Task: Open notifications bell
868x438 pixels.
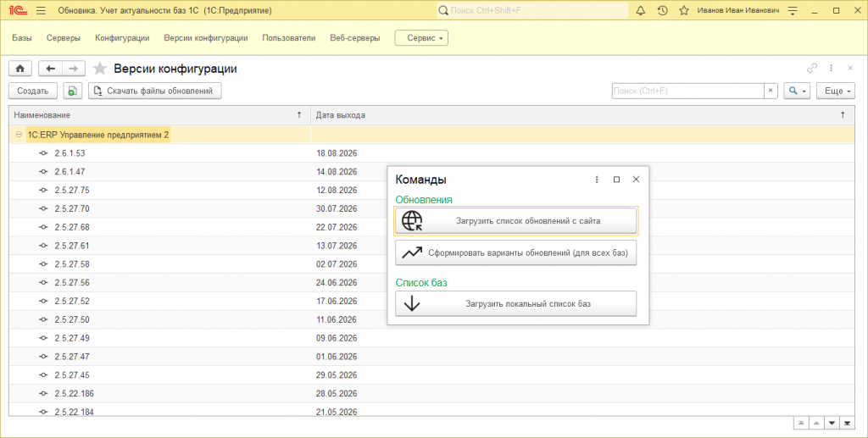Action: click(641, 10)
